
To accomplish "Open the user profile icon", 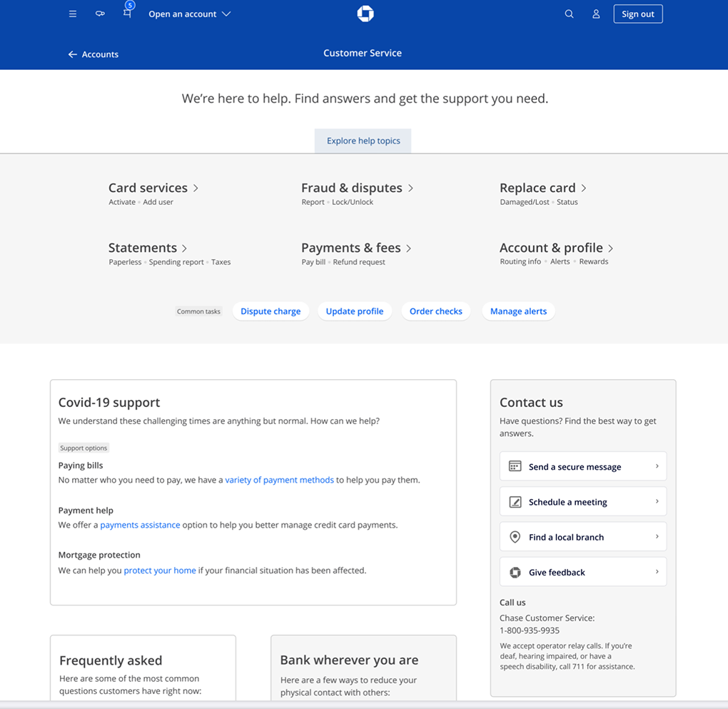I will pos(596,14).
